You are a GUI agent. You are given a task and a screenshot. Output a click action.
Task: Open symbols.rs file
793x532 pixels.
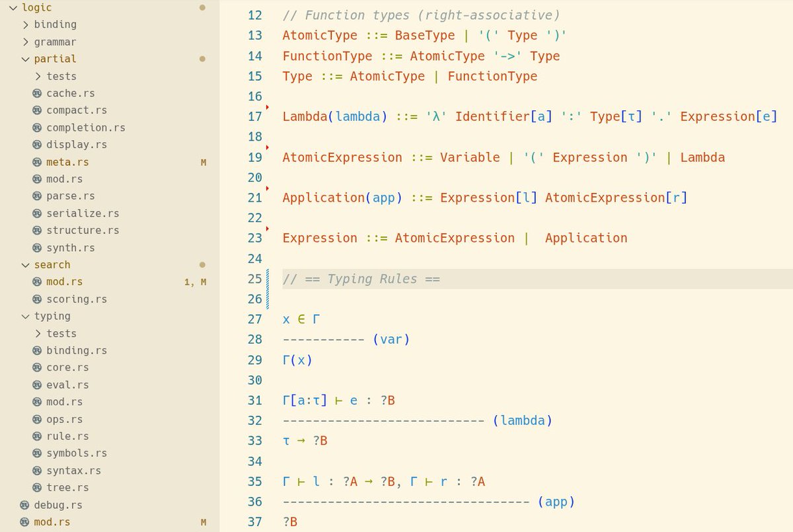[77, 454]
